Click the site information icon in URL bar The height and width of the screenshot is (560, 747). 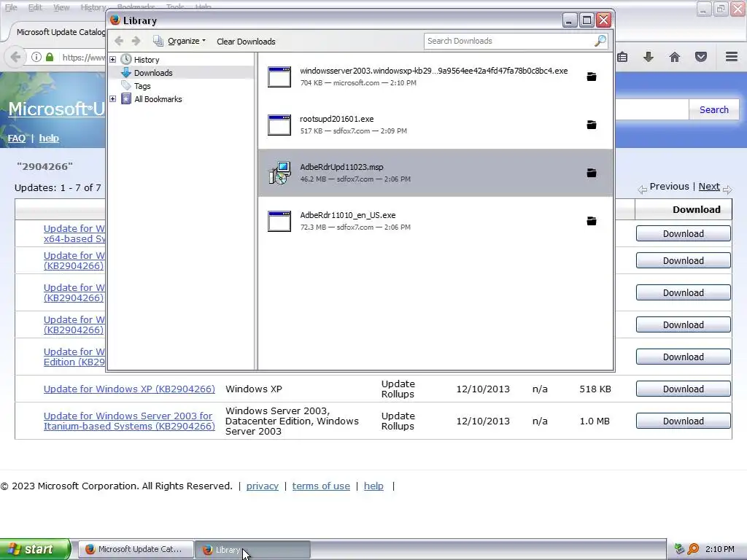click(x=36, y=57)
